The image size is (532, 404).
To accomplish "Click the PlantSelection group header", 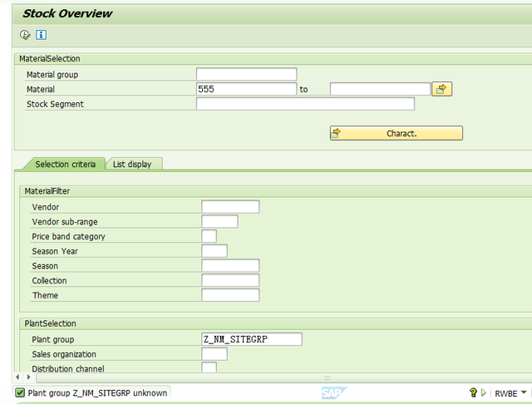I will click(50, 323).
